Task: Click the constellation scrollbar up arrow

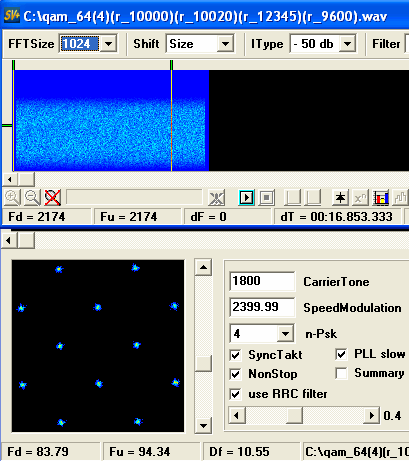Action: [x=203, y=267]
